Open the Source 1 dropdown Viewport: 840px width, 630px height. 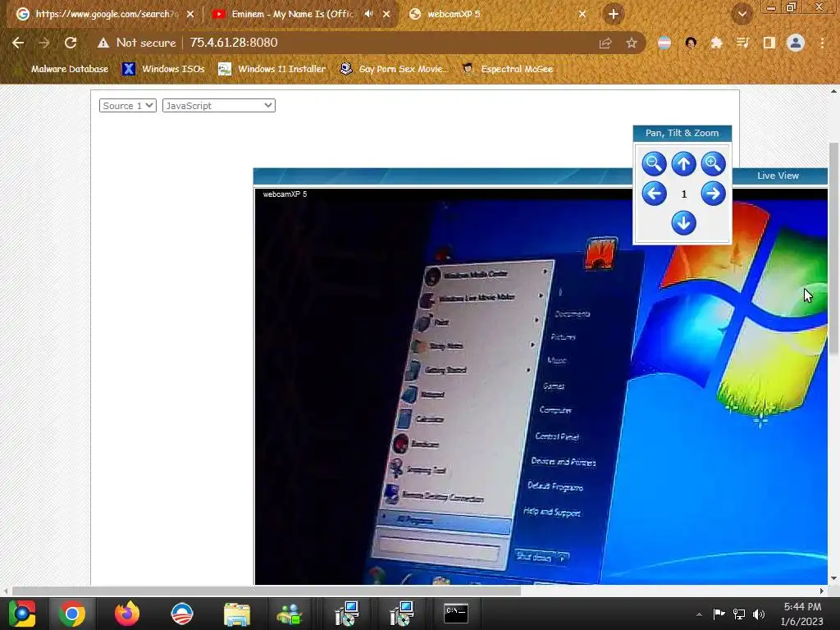[127, 106]
